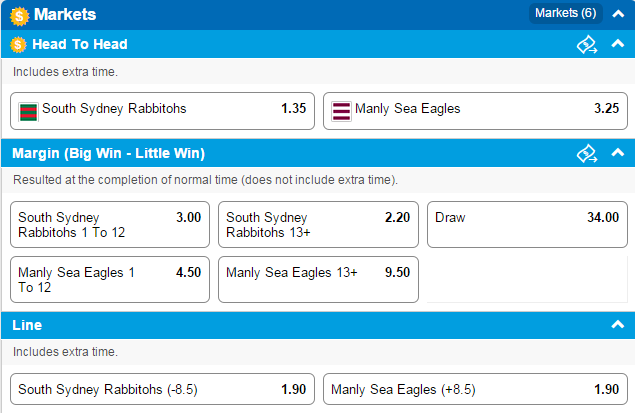Choose the Draw option at 34.00
This screenshot has width=635, height=413.
[x=527, y=225]
